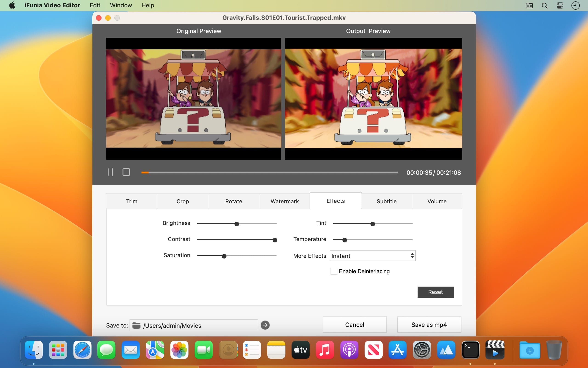Open Terminal from the Dock

pyautogui.click(x=470, y=350)
